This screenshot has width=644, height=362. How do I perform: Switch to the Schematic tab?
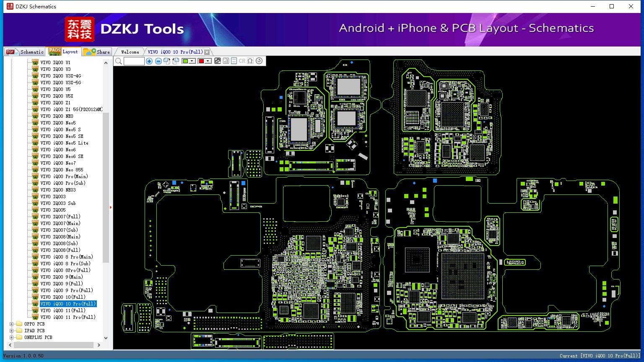pyautogui.click(x=24, y=52)
